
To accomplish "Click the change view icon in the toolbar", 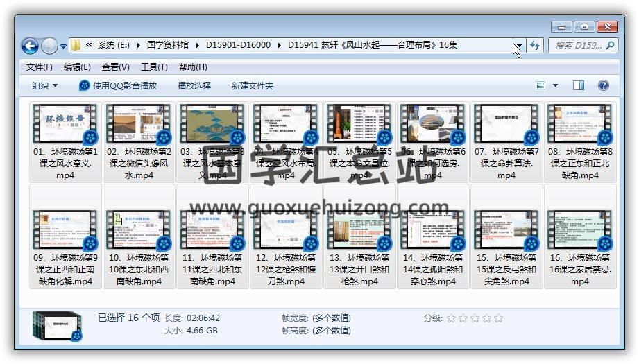I will tap(540, 85).
